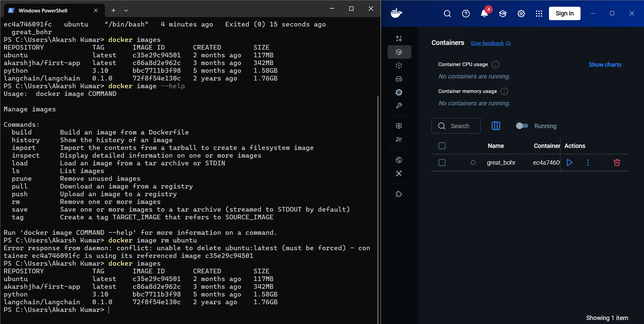Screen dimensions: 644x324
Task: Select the Containers cube icon in sidebar
Action: point(399,52)
